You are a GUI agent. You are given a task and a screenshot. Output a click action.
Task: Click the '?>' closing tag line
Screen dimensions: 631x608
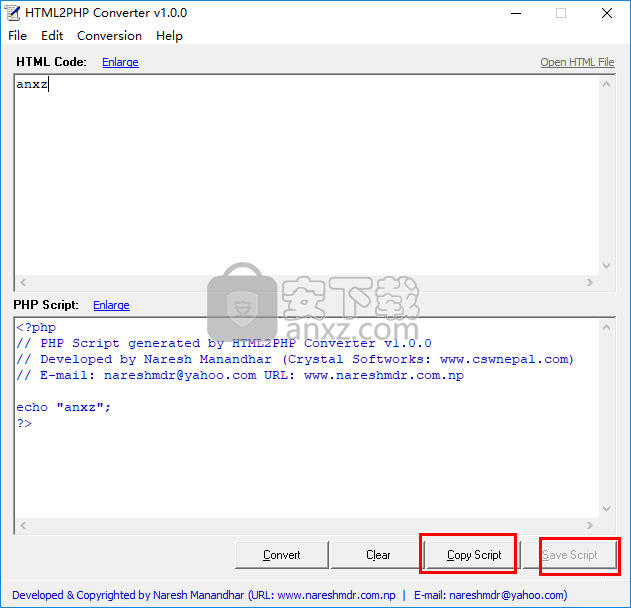24,423
